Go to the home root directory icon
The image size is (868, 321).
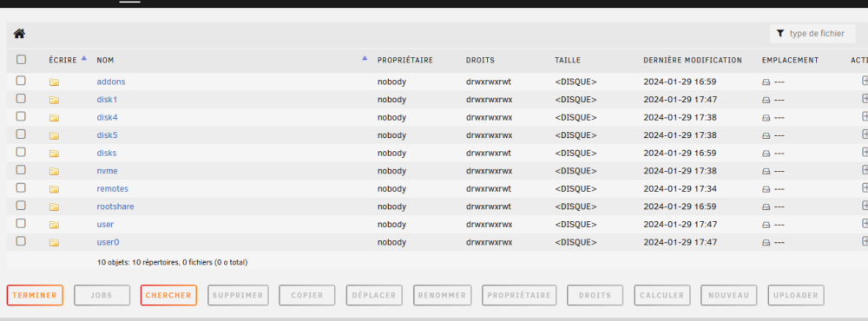tap(19, 34)
